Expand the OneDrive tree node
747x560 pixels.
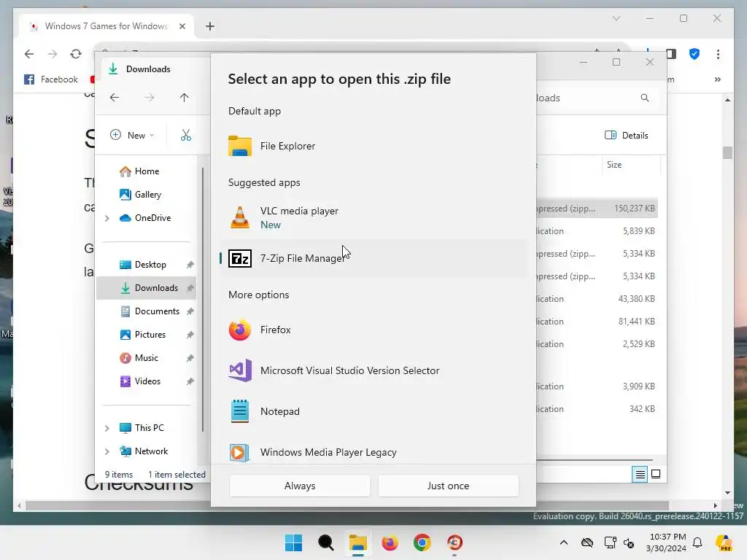(x=107, y=218)
